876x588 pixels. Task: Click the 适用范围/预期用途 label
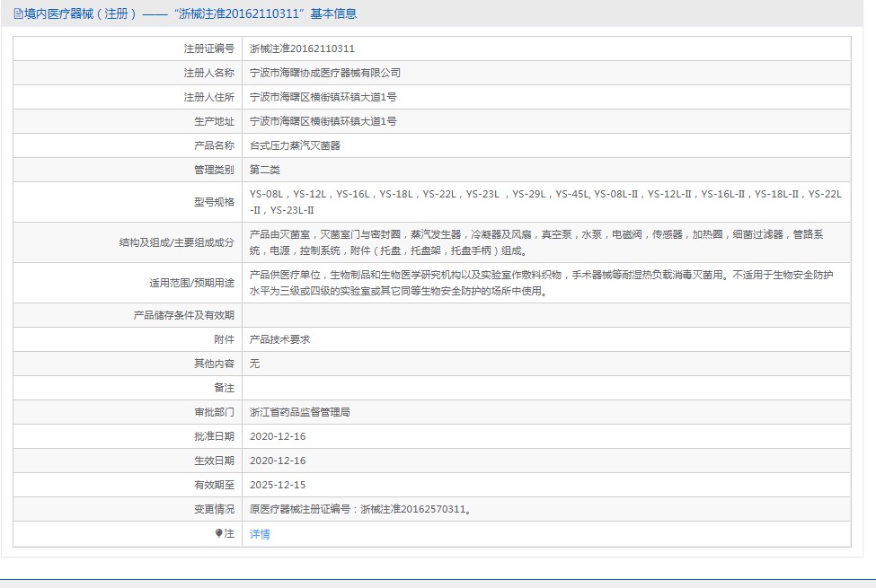pyautogui.click(x=191, y=283)
